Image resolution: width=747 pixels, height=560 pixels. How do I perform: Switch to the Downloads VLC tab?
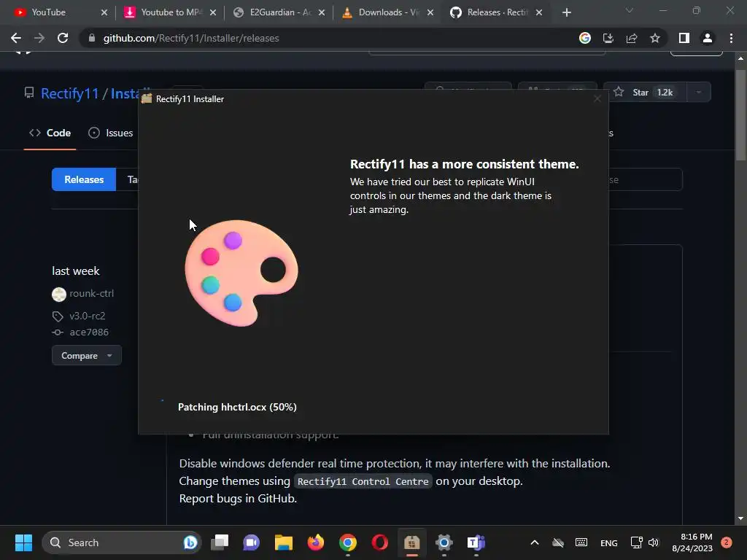click(383, 12)
